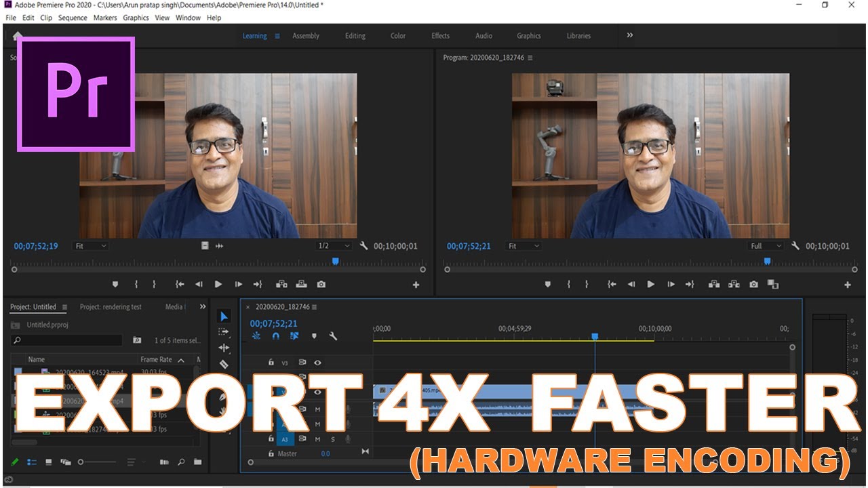Open Program monitor settings wrench
The width and height of the screenshot is (868, 488).
pos(795,246)
